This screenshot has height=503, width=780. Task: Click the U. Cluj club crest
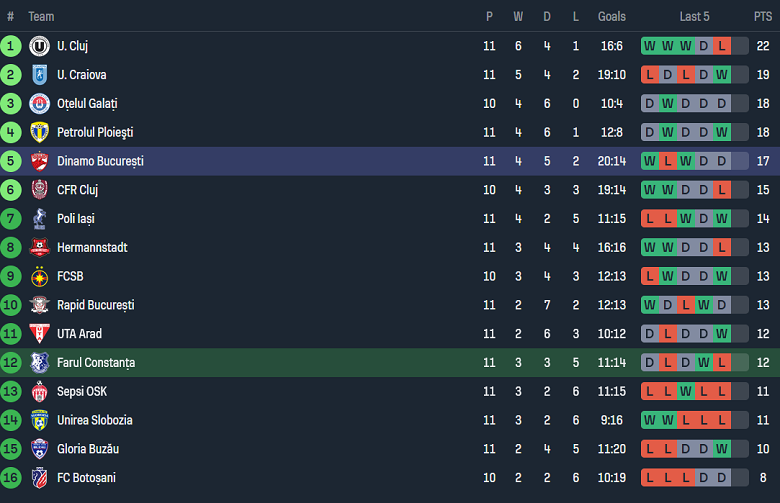[40, 46]
